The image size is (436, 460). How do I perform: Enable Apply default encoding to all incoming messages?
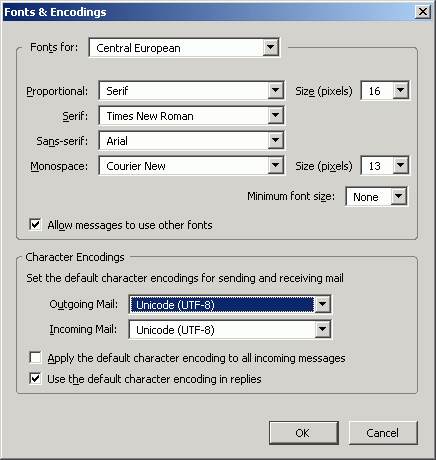[x=35, y=358]
